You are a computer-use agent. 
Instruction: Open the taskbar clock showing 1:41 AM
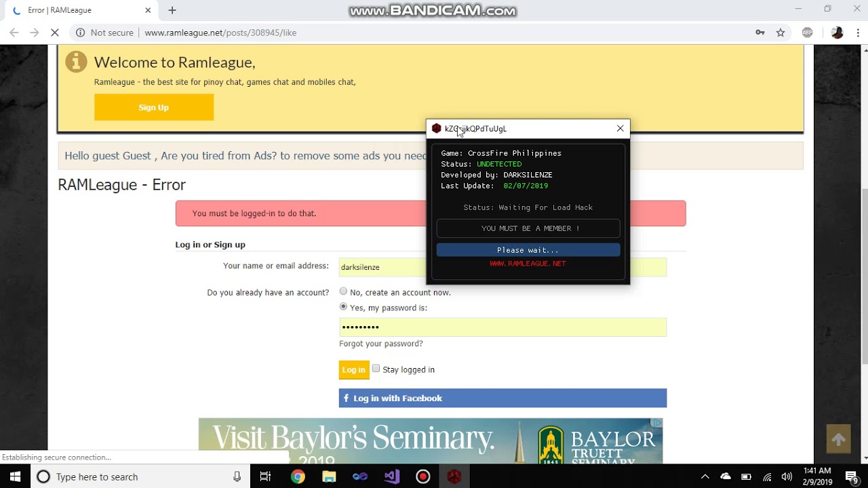coord(817,476)
